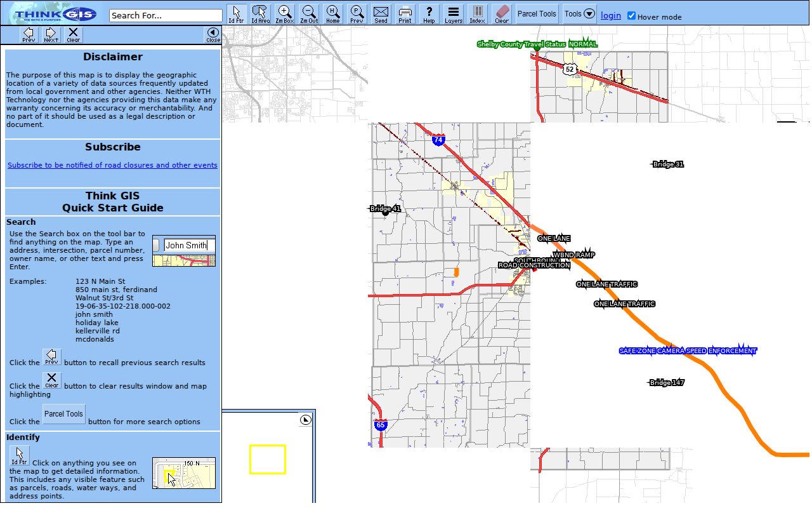
Task: Click the ROAD CONSTRUCTION map label
Action: 534,265
